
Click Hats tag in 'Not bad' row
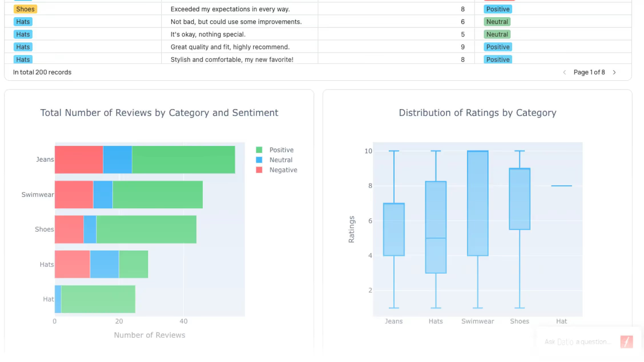point(23,22)
